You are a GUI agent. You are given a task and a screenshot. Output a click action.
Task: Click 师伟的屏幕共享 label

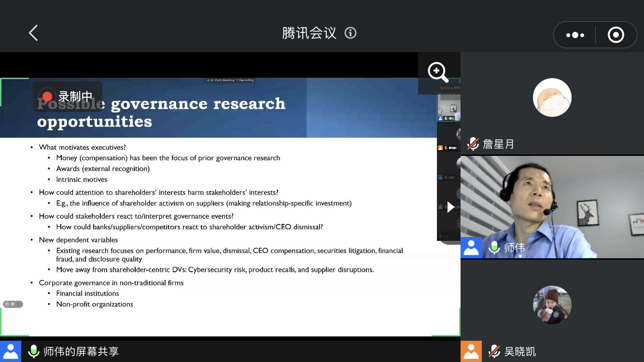pos(81,351)
